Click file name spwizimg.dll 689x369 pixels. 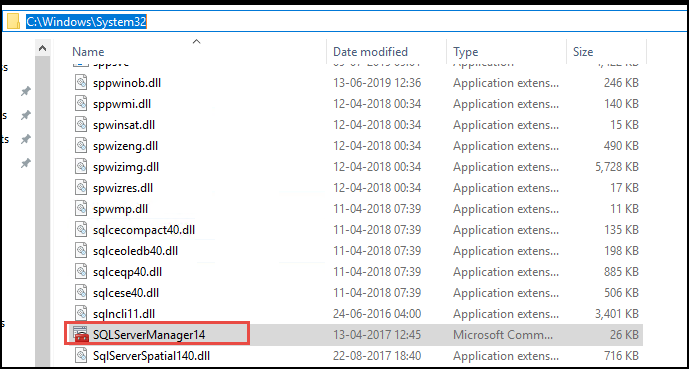coord(126,167)
